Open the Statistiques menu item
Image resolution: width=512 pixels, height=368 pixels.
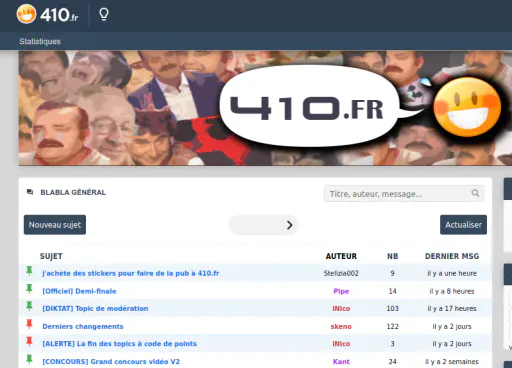click(40, 41)
